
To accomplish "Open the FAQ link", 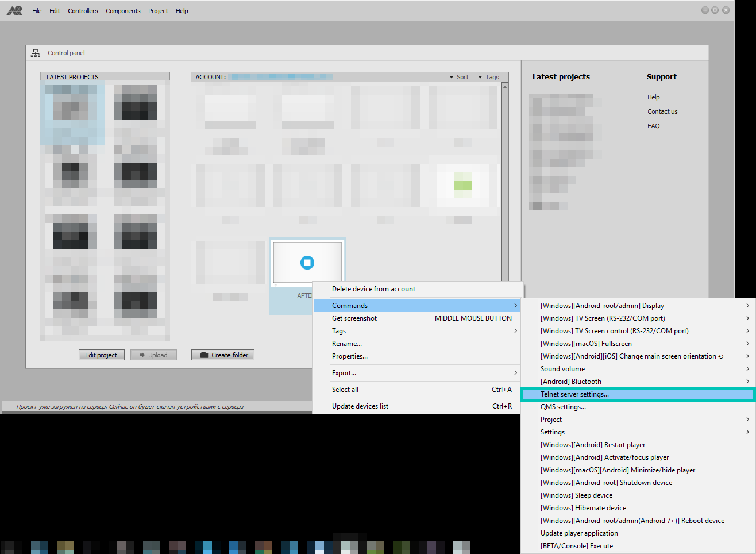I will (x=654, y=126).
